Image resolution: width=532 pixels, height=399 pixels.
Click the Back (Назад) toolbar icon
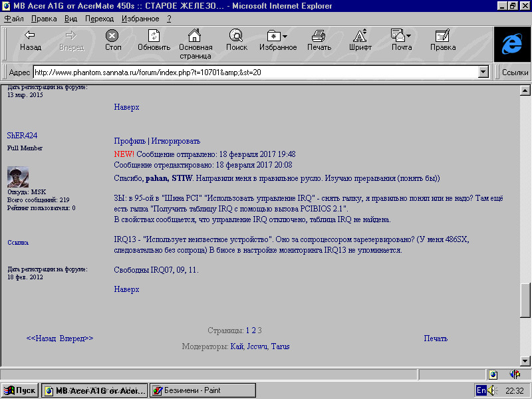[30, 41]
